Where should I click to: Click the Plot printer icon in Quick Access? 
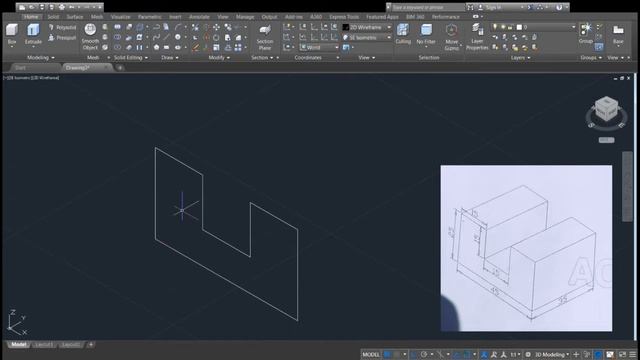(x=62, y=7)
